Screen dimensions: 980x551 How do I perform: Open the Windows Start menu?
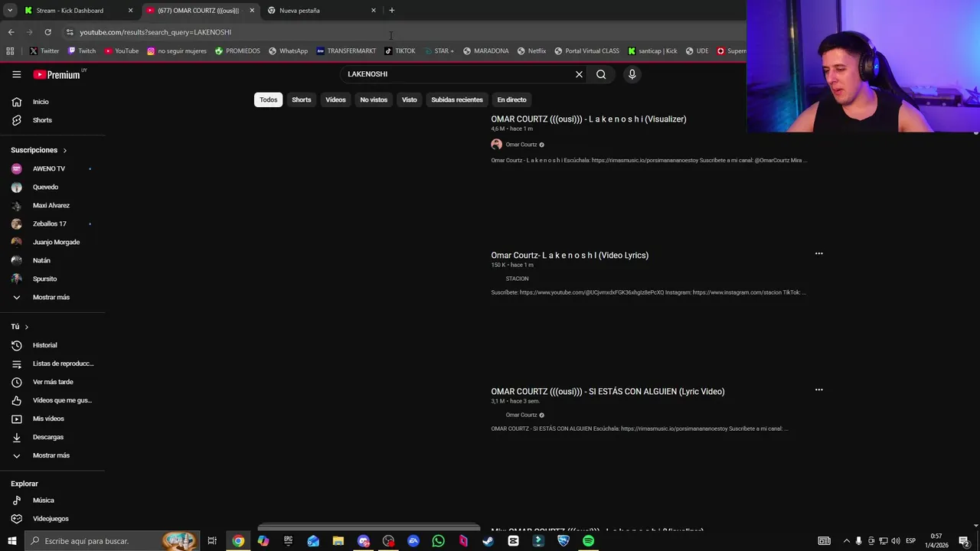pos(11,541)
